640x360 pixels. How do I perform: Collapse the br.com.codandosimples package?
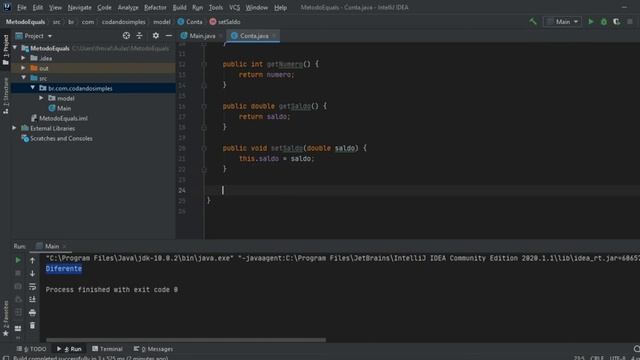point(33,88)
